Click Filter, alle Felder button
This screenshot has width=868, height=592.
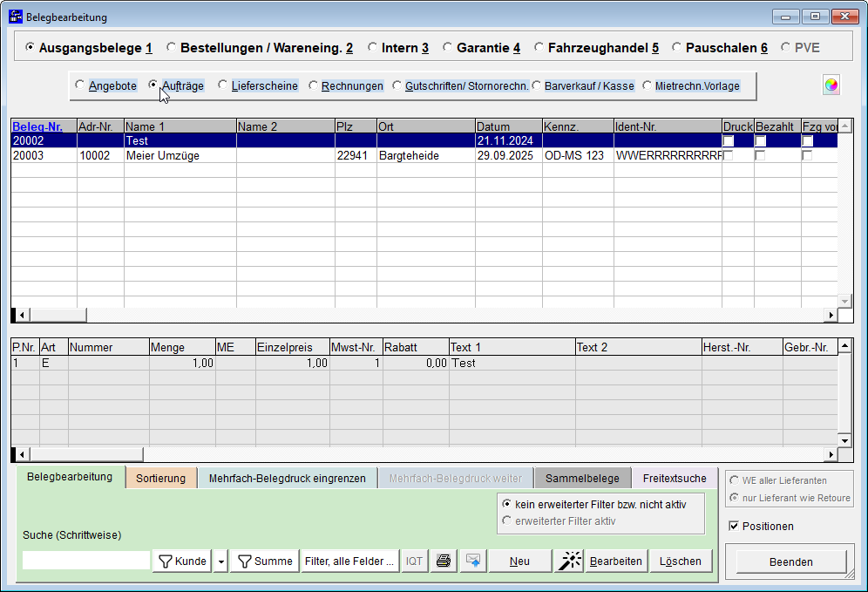point(349,561)
